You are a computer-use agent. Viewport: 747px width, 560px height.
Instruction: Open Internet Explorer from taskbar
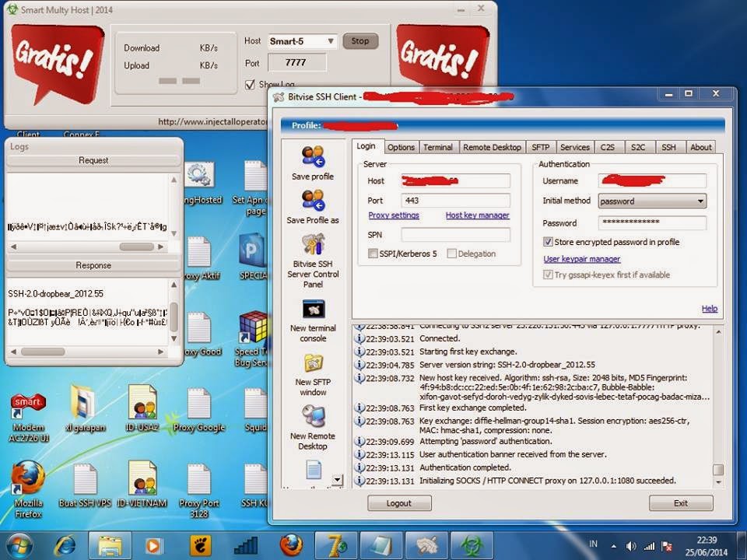pos(65,545)
